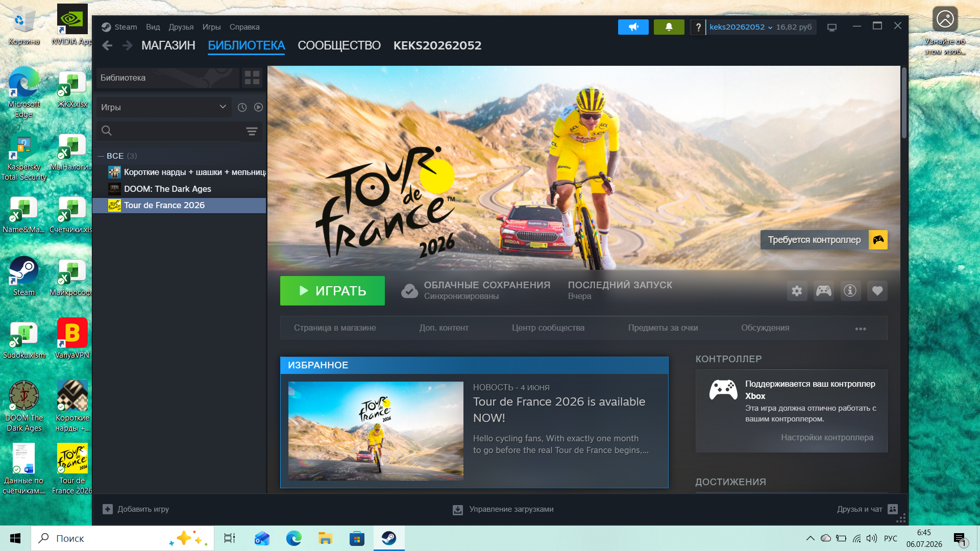Open the news headline Tour de France 2026 is available NOW!
This screenshot has height=551, width=980.
click(559, 410)
